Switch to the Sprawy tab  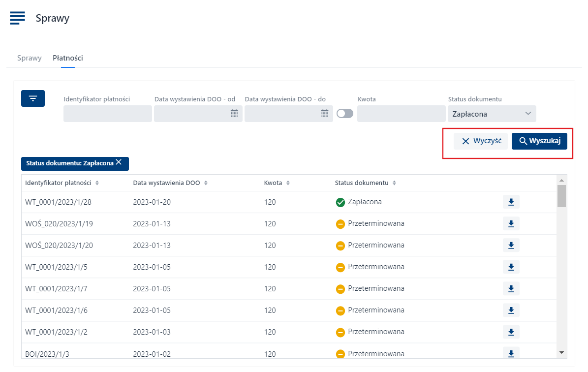[x=30, y=58]
